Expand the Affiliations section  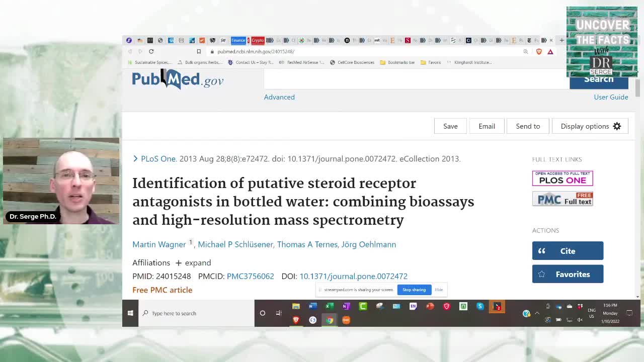193,263
